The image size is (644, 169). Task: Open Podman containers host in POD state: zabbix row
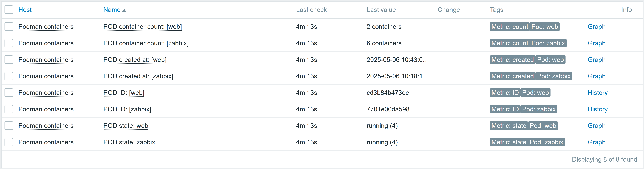point(46,142)
